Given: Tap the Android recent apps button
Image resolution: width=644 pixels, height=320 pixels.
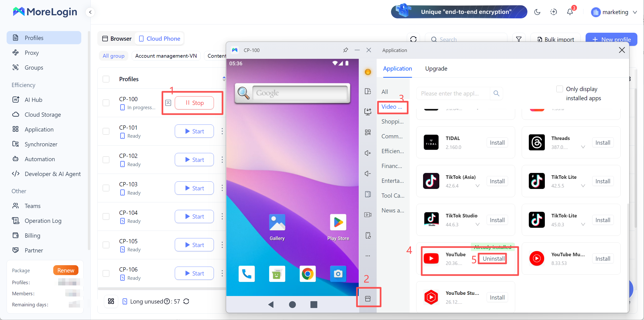Looking at the screenshot, I should click(314, 304).
